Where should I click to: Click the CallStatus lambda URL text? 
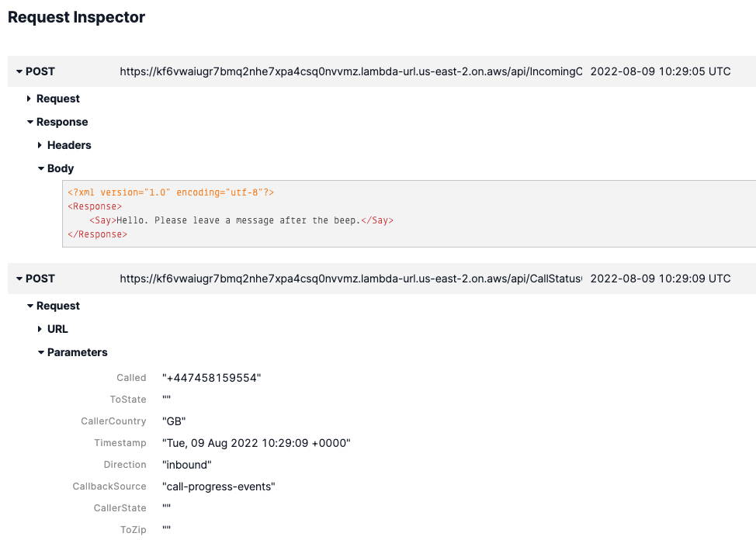click(351, 279)
